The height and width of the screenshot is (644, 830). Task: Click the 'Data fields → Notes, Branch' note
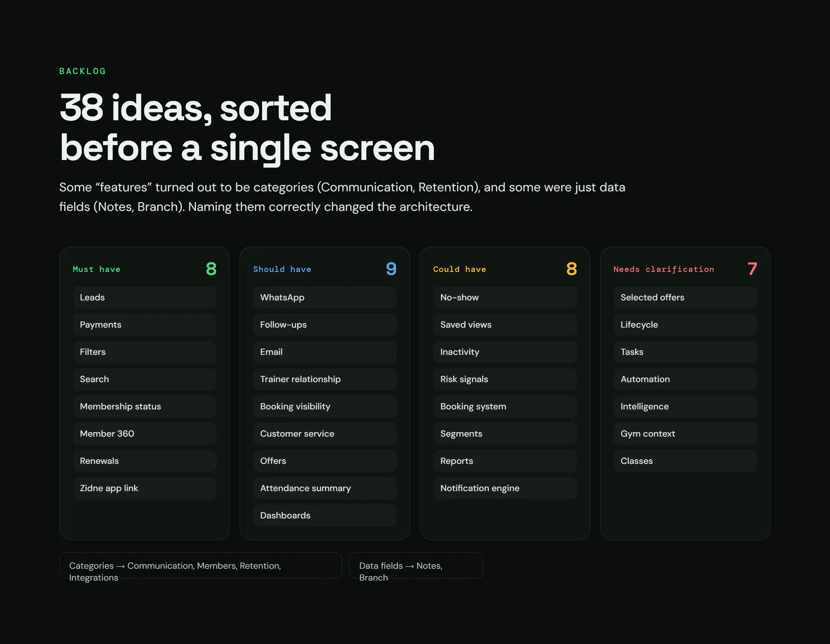pyautogui.click(x=416, y=566)
